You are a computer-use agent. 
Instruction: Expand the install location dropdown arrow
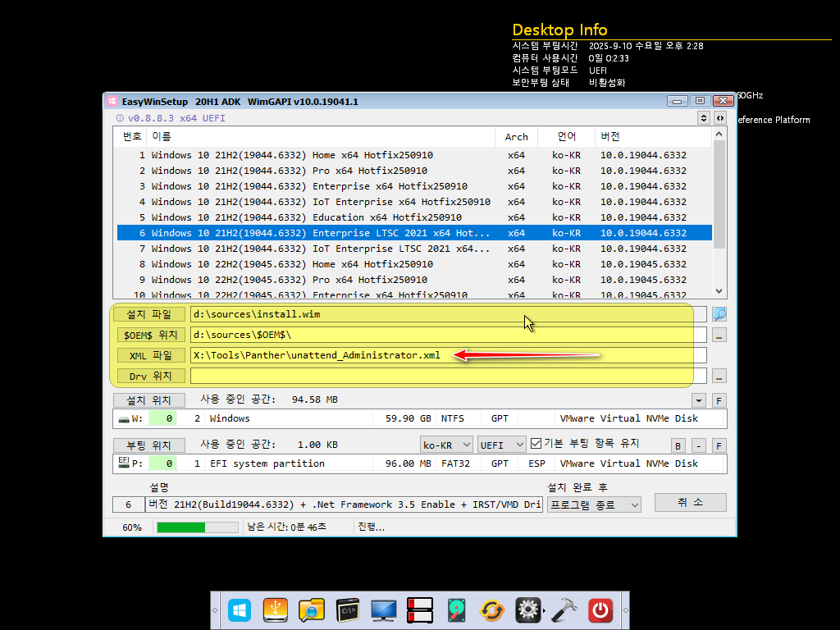pos(698,400)
